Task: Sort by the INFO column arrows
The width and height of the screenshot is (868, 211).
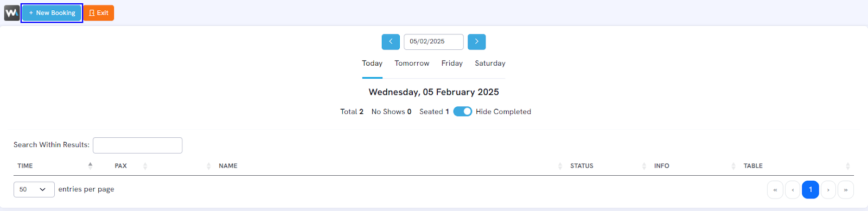Action: (733, 166)
